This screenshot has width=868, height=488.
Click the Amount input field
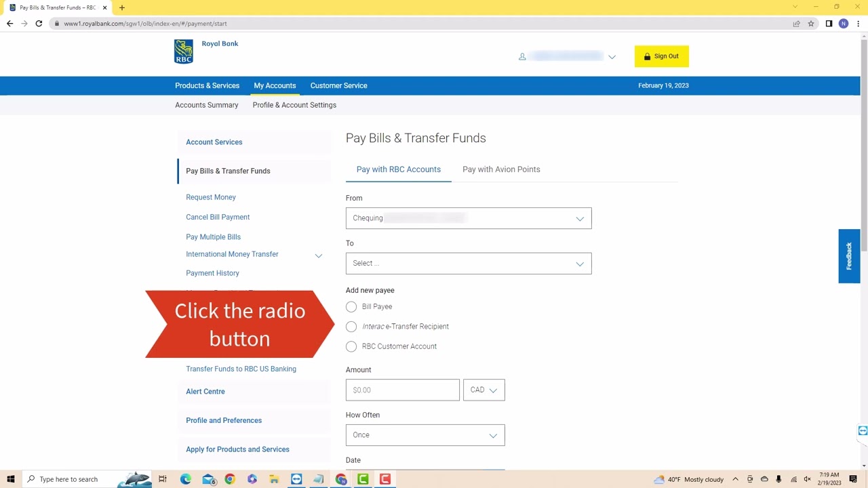click(x=403, y=390)
